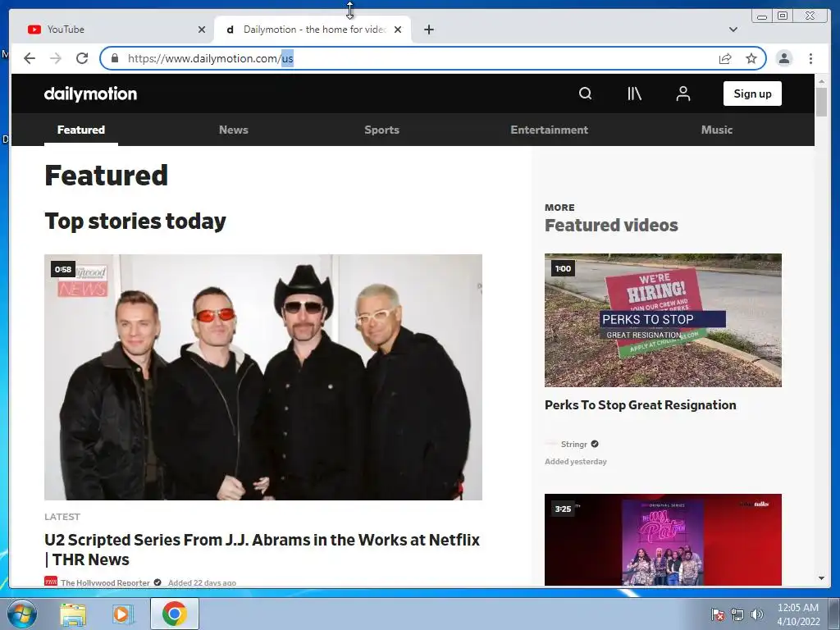Open the Entertainment category tab
This screenshot has width=840, height=630.
tap(549, 130)
